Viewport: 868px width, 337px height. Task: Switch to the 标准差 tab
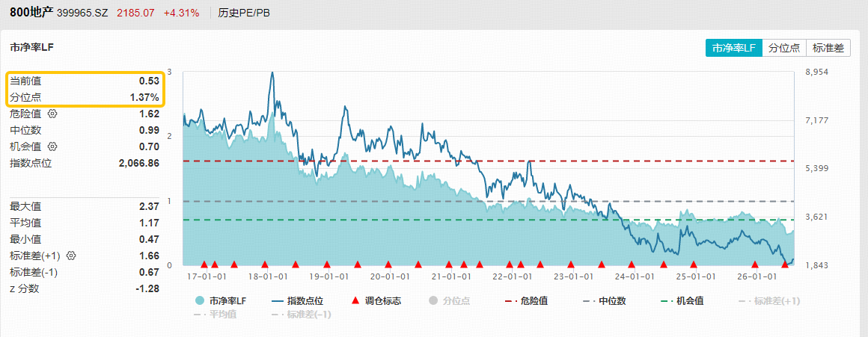[x=828, y=48]
